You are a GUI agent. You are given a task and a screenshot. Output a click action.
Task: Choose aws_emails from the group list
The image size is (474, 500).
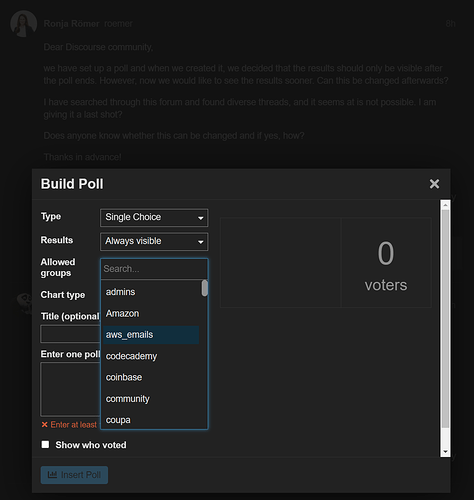click(x=151, y=335)
